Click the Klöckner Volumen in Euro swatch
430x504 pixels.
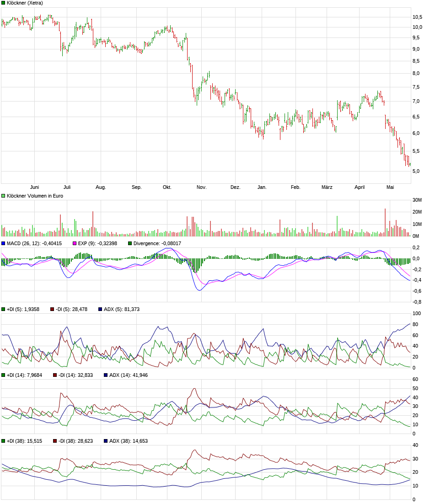tap(3, 196)
